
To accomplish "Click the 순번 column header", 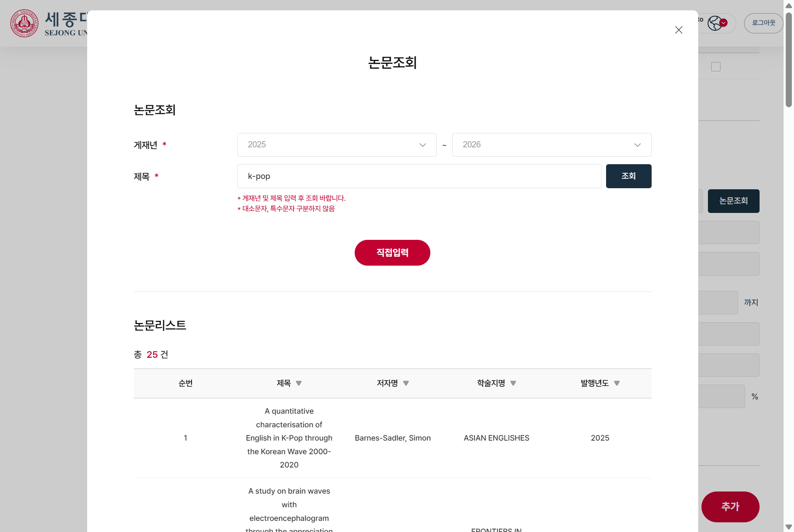I will pyautogui.click(x=185, y=383).
